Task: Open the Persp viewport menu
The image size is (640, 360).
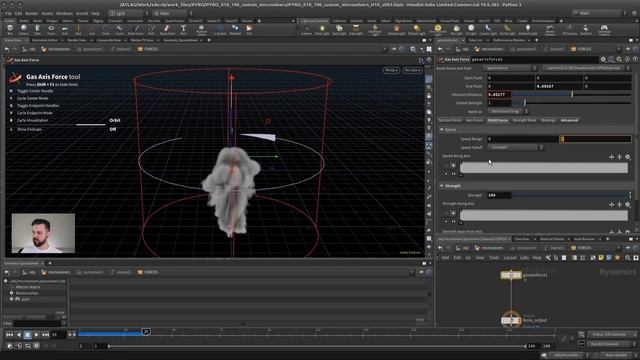Action: [x=391, y=70]
